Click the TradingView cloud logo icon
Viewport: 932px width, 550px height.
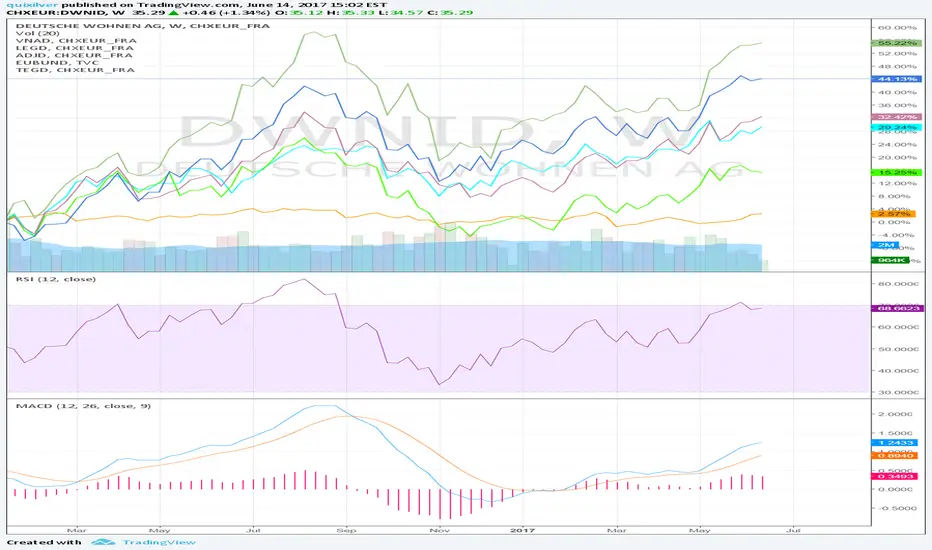[x=103, y=542]
